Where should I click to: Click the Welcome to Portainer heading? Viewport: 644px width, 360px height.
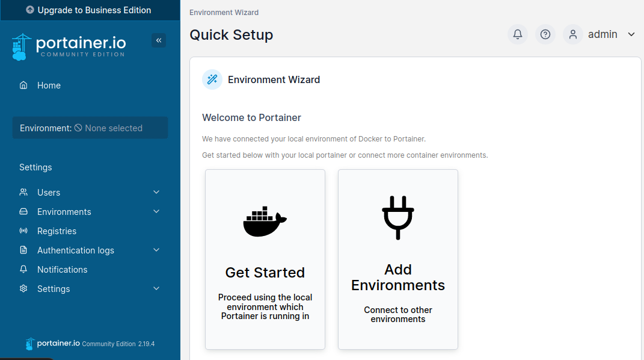[251, 117]
